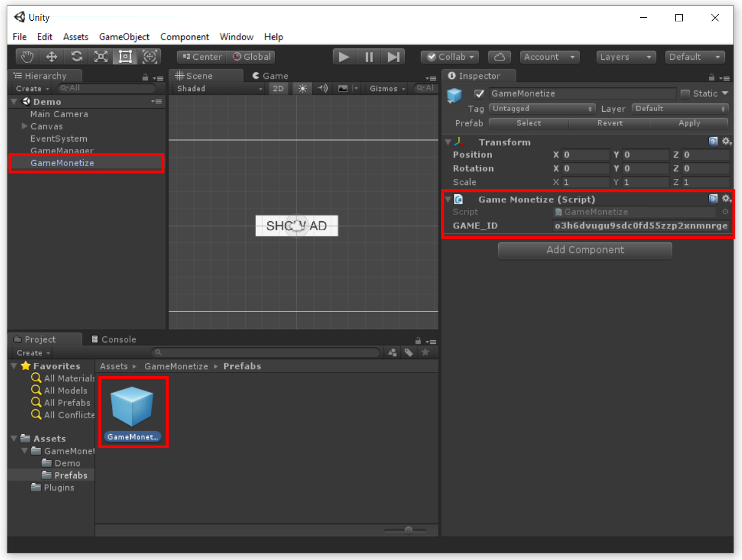The height and width of the screenshot is (560, 742).
Task: Open the Shaded draw mode dropdown
Action: (219, 89)
